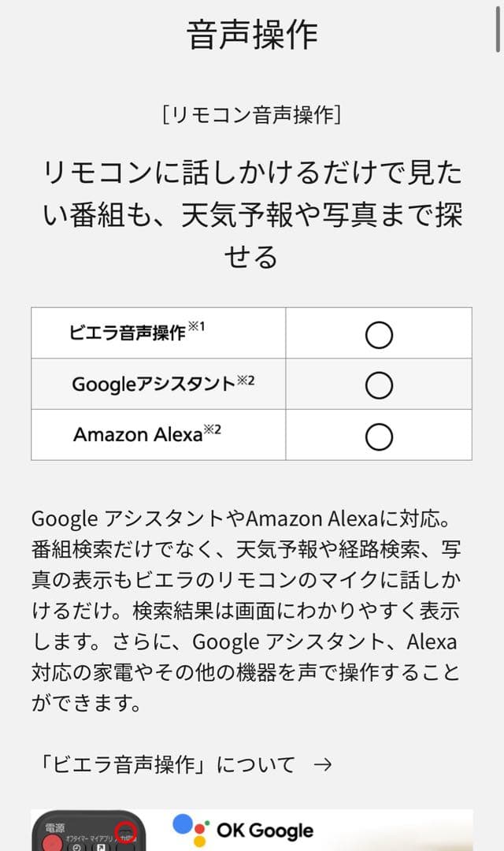Click the arrow after 「ビエラ音声操作」について
Screen dimensions: 504x851
322,764
